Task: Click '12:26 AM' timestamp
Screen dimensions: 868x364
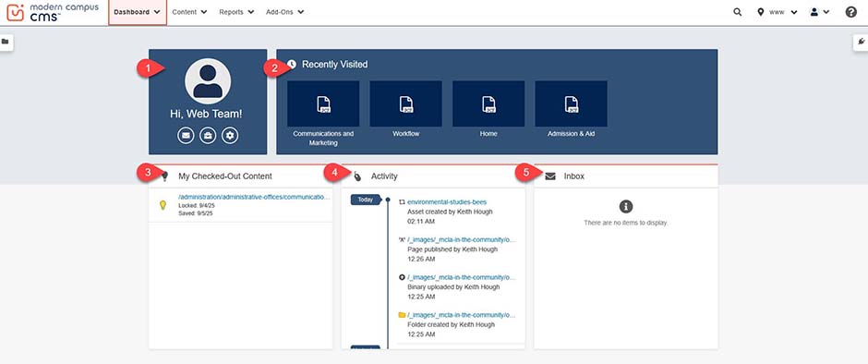Action: (x=421, y=259)
